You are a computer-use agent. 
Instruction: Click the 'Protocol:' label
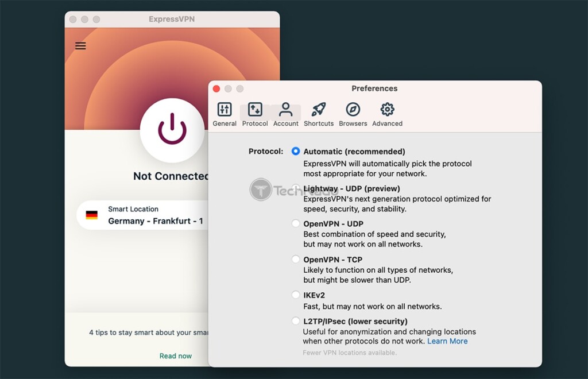click(266, 152)
